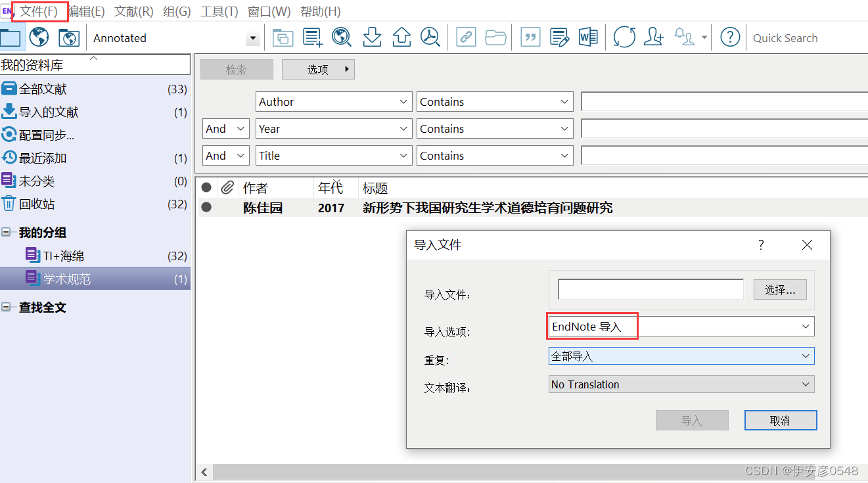Open the 工具(T) menu
The image size is (868, 483).
pos(219,11)
